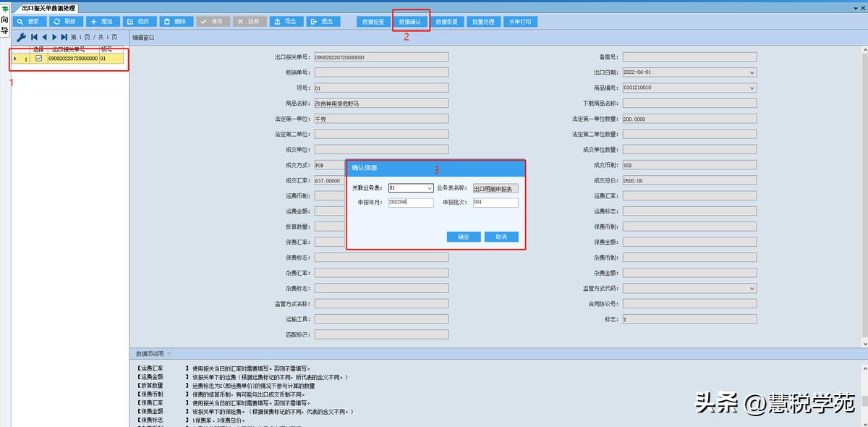This screenshot has width=868, height=427.
Task: Click the 申报批次 input field
Action: pyautogui.click(x=495, y=203)
